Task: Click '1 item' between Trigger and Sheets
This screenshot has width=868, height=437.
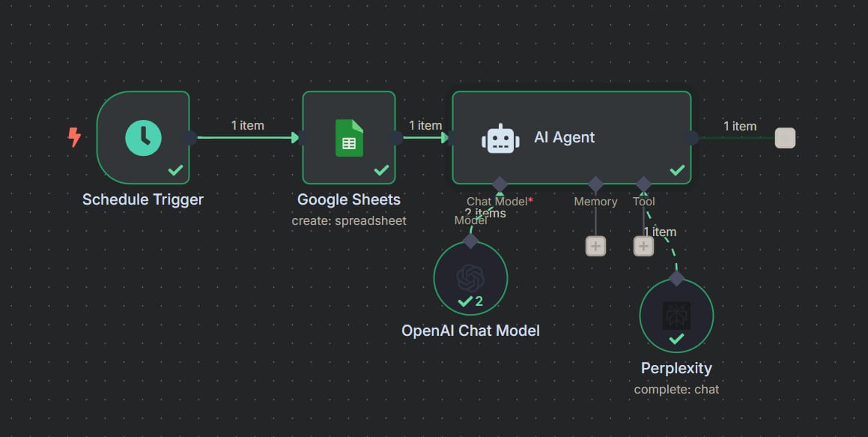Action: click(x=247, y=126)
